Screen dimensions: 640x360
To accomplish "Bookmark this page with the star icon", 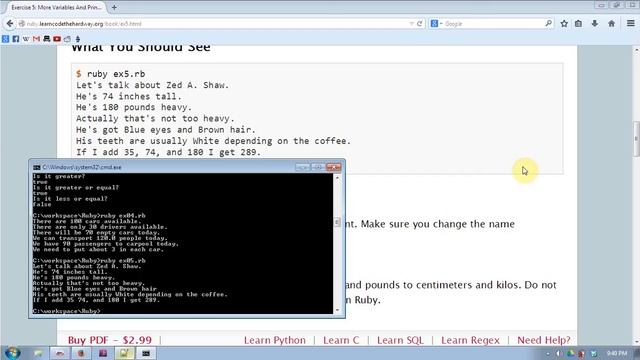I will [564, 24].
